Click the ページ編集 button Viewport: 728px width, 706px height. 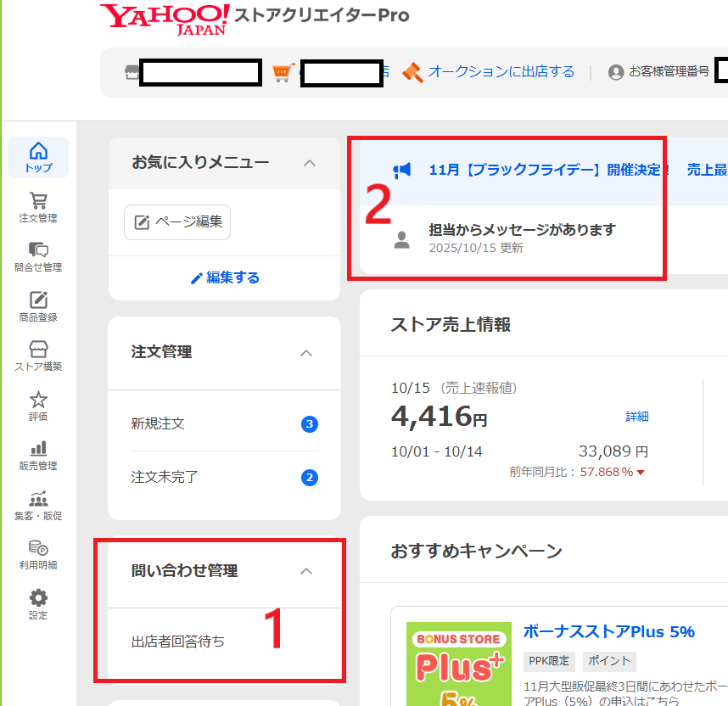click(x=177, y=222)
